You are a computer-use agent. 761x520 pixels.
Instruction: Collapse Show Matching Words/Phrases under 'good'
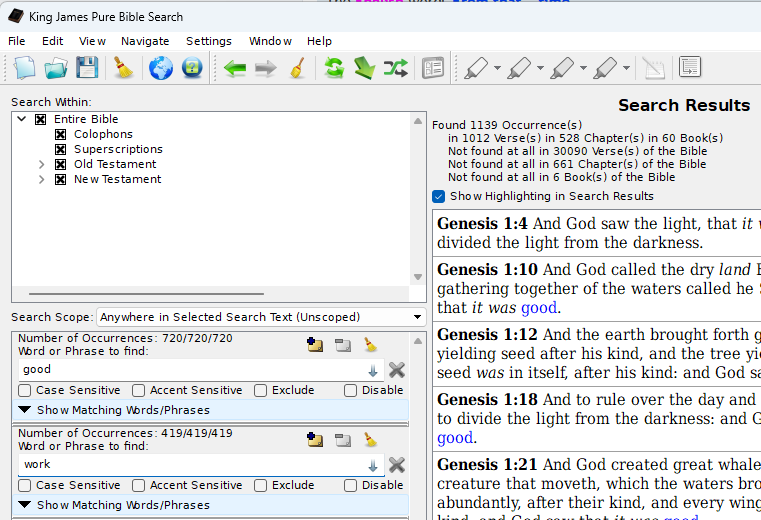point(25,410)
